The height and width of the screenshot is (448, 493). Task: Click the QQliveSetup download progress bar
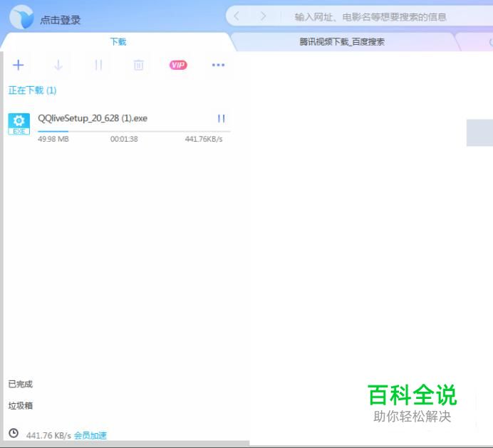134,131
